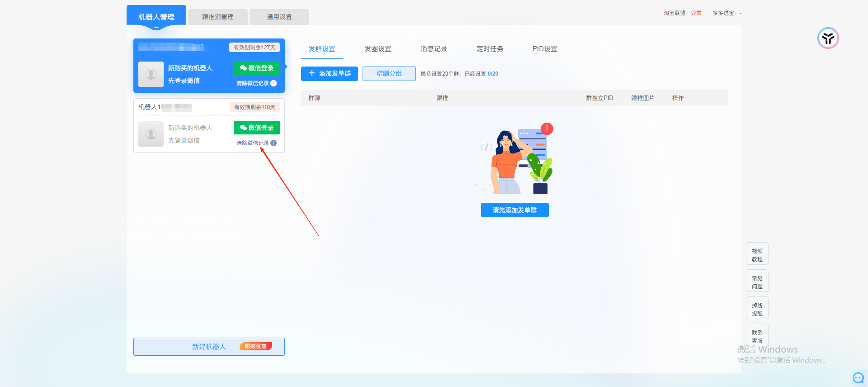Screen dimensions: 868x387
Task: Click 增删分组 button
Action: (389, 74)
